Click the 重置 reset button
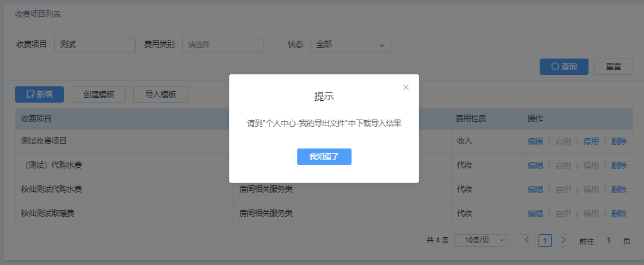Viewport: 644px width, 265px height. [613, 66]
